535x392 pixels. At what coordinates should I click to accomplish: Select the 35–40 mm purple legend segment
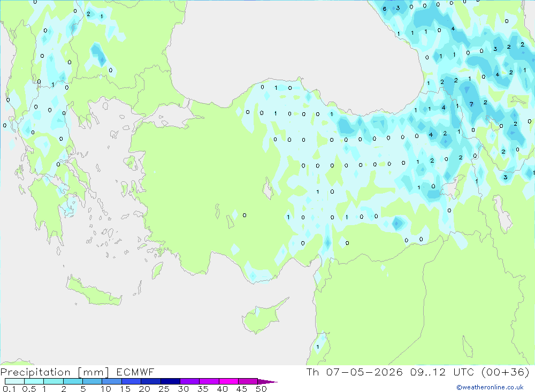coord(209,381)
